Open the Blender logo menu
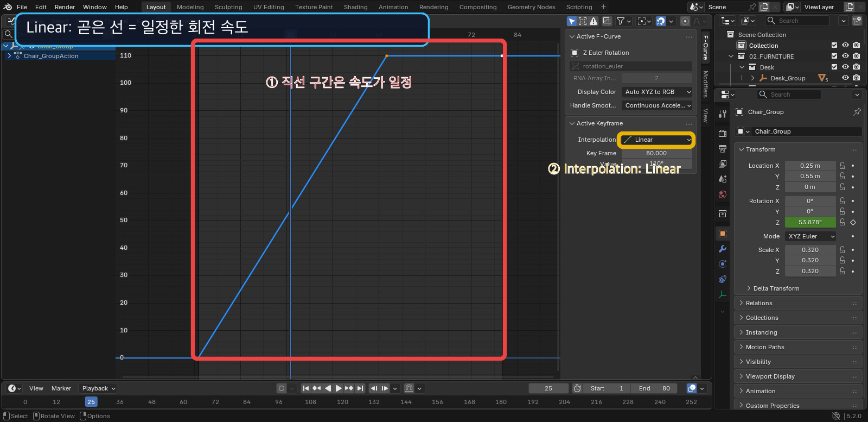 coord(8,7)
